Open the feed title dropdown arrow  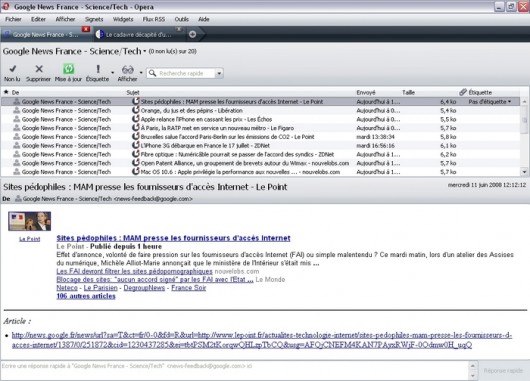coord(145,51)
